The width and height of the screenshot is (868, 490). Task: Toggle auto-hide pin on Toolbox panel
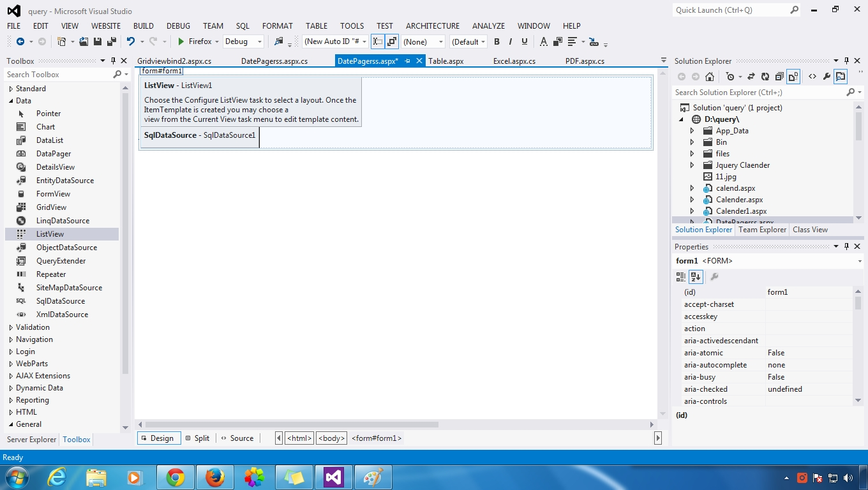click(113, 61)
